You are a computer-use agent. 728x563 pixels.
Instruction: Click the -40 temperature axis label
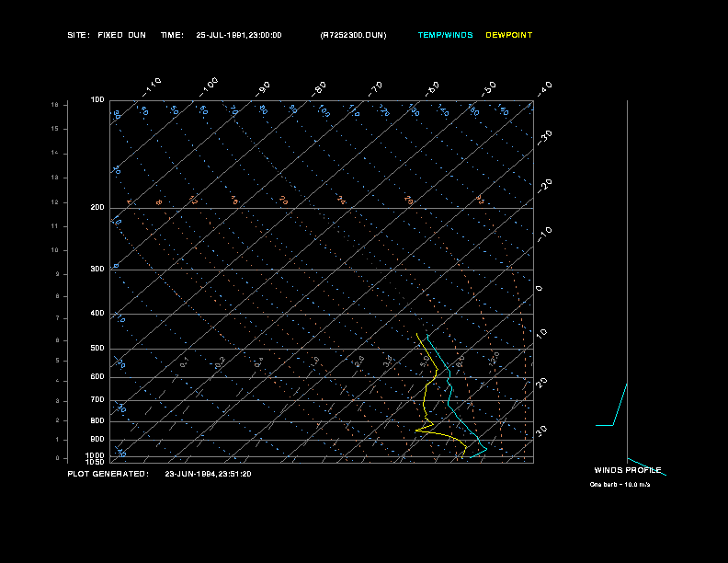545,89
